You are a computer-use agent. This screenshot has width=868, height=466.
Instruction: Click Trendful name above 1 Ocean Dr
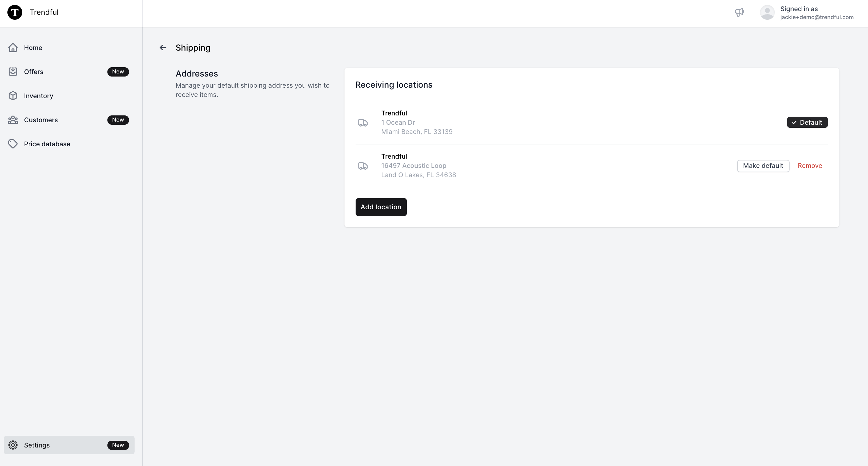coord(394,113)
